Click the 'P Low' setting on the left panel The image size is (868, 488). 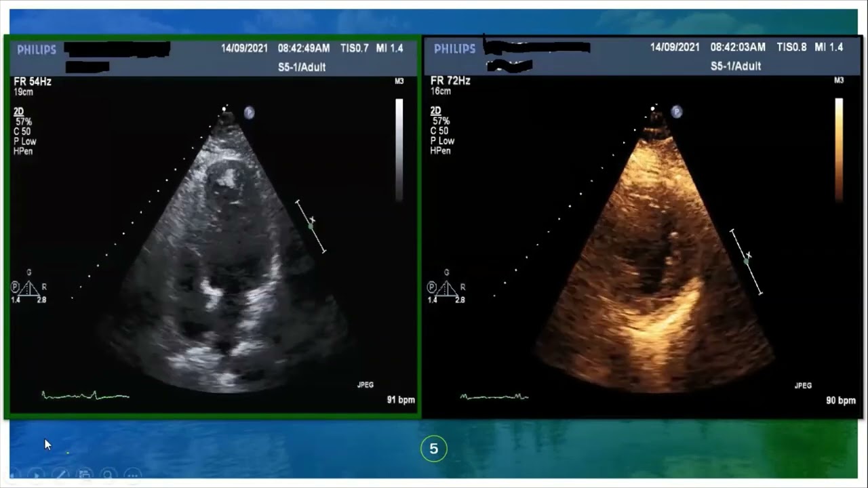[25, 142]
